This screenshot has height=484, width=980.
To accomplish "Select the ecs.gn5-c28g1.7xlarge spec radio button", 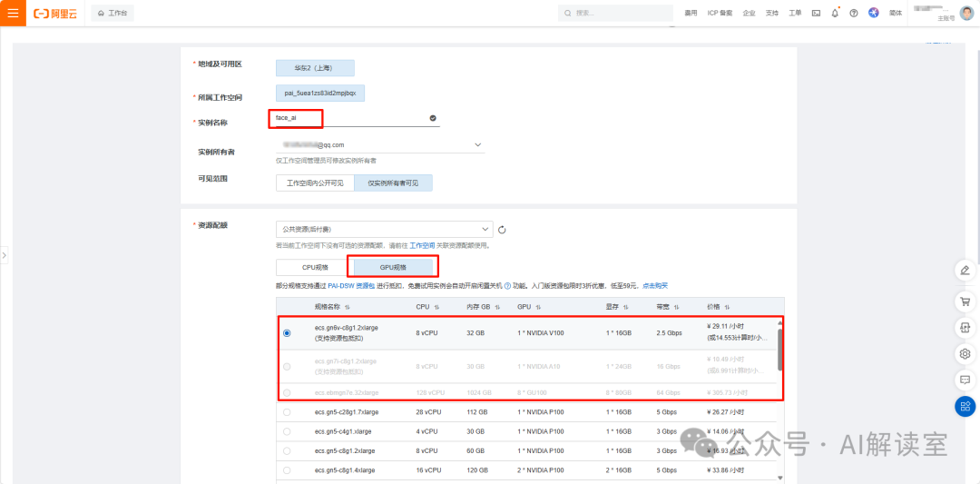I will pos(287,411).
